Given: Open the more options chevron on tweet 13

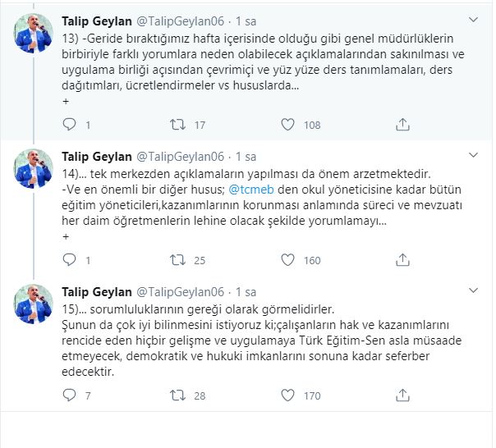Looking at the screenshot, I should (x=473, y=20).
